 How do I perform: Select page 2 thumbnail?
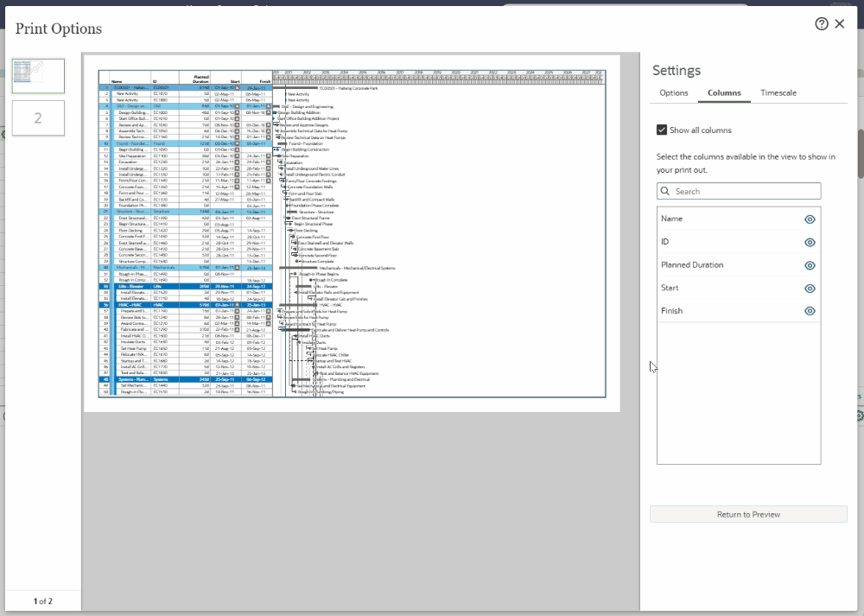38,117
